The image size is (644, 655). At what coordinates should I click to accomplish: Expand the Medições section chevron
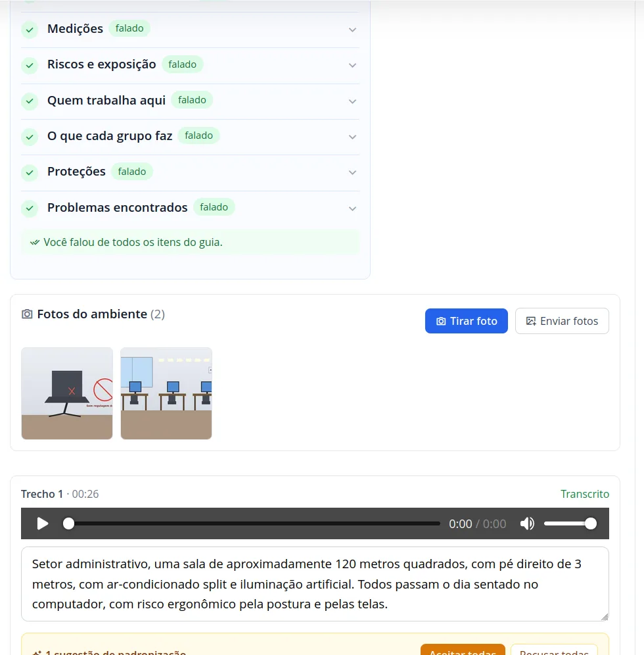pyautogui.click(x=353, y=30)
